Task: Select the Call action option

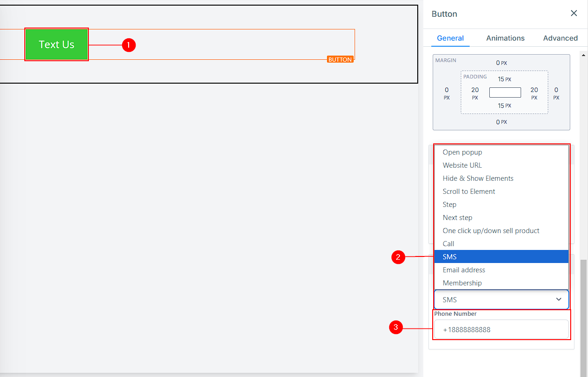Action: pos(449,244)
